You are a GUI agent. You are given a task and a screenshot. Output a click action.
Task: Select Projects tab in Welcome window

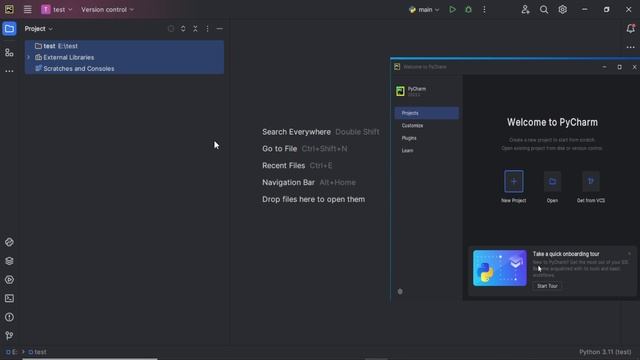[427, 113]
